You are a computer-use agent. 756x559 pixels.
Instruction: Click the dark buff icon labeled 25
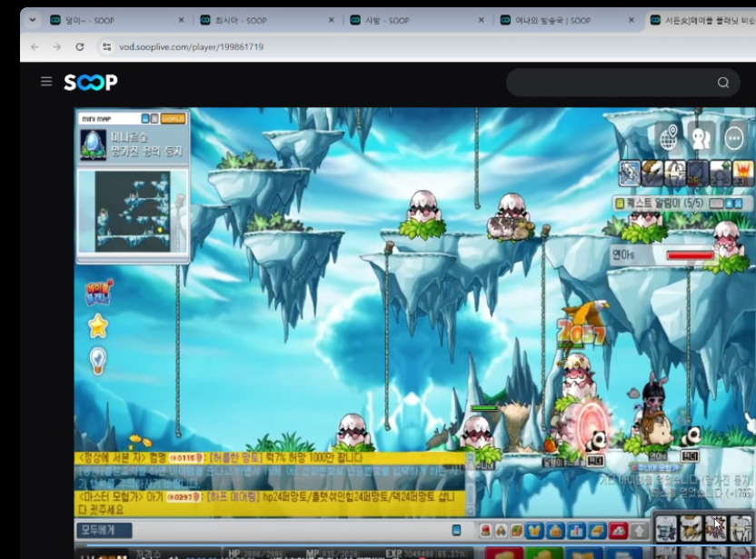(698, 174)
